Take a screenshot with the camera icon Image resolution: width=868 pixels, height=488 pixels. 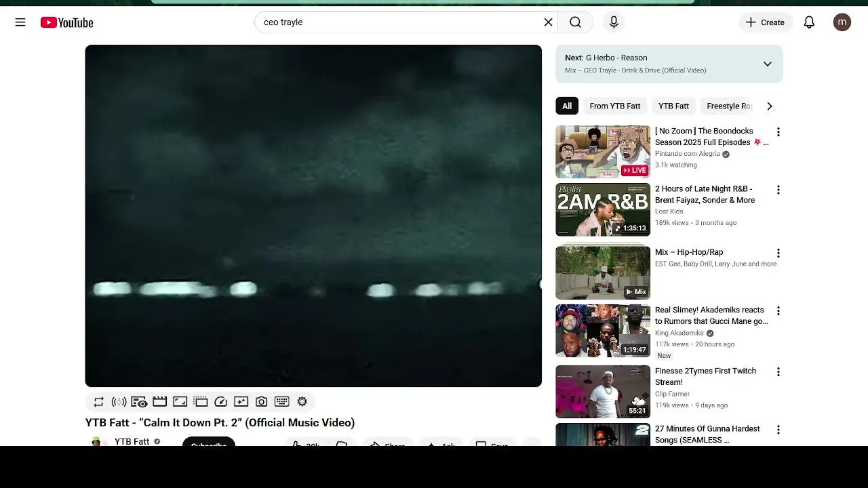[261, 402]
